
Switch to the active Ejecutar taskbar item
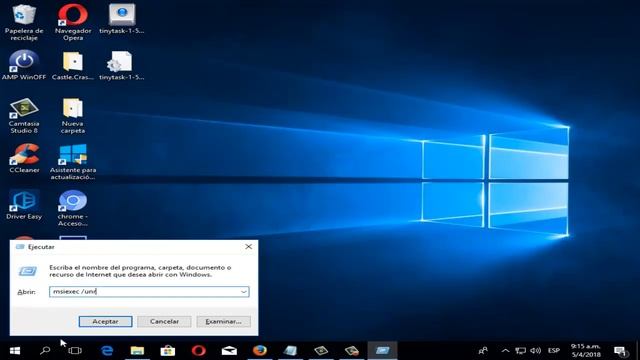point(382,351)
